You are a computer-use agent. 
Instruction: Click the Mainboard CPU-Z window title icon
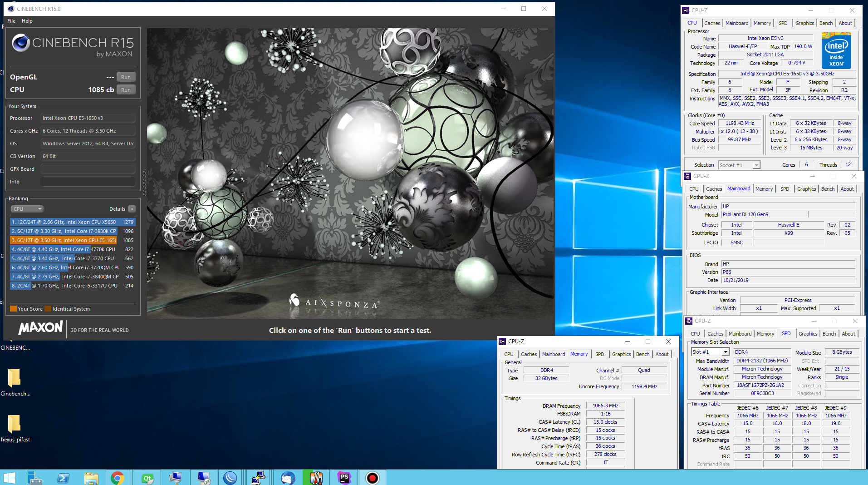tap(687, 176)
